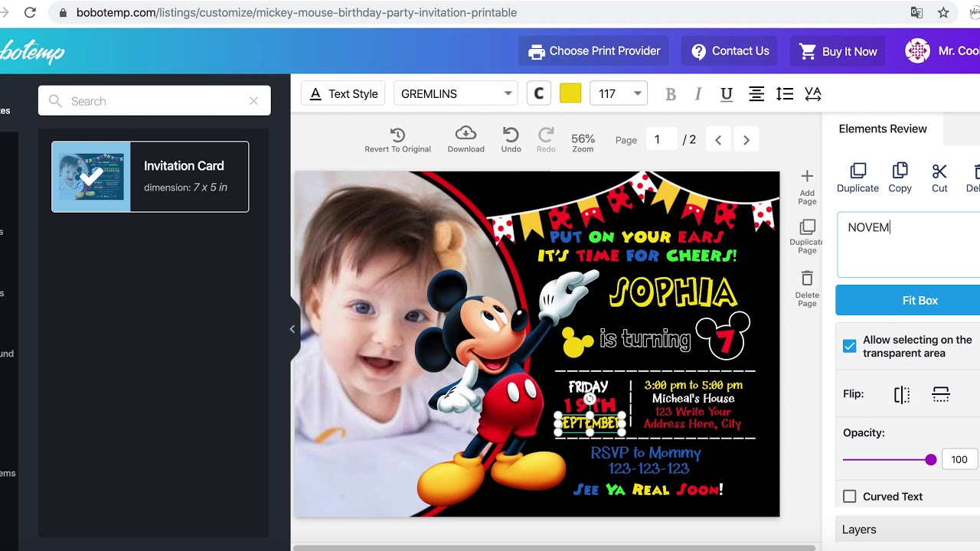Expand the font size 117 dropdown
The height and width of the screenshot is (551, 980).
619,93
